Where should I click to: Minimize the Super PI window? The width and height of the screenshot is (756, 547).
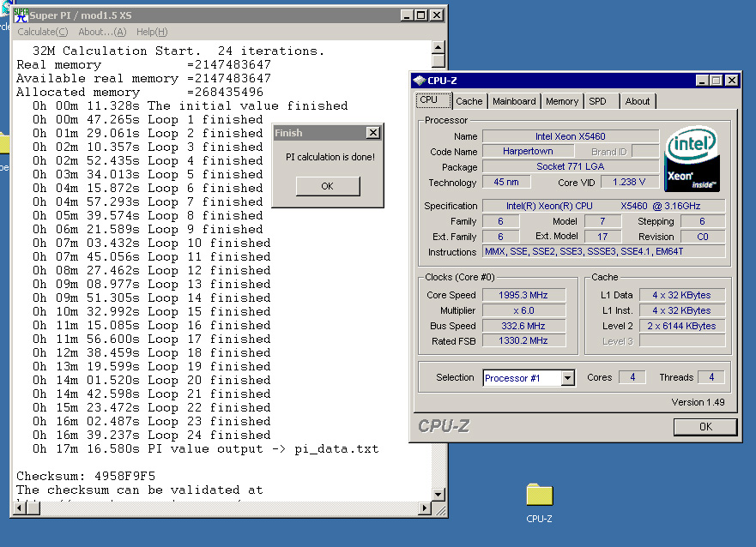click(407, 15)
